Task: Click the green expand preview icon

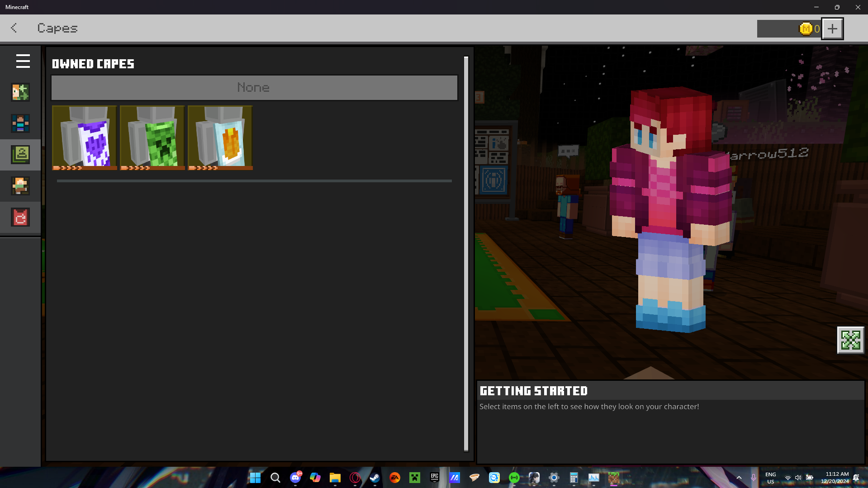Action: coord(850,340)
